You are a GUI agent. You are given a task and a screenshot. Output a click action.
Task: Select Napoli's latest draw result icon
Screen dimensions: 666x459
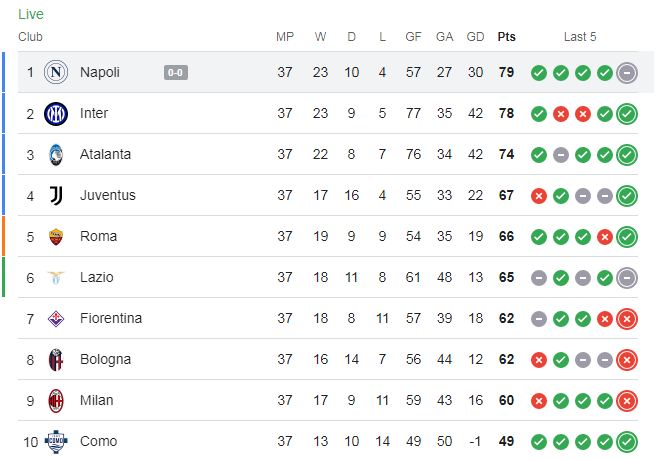[627, 72]
